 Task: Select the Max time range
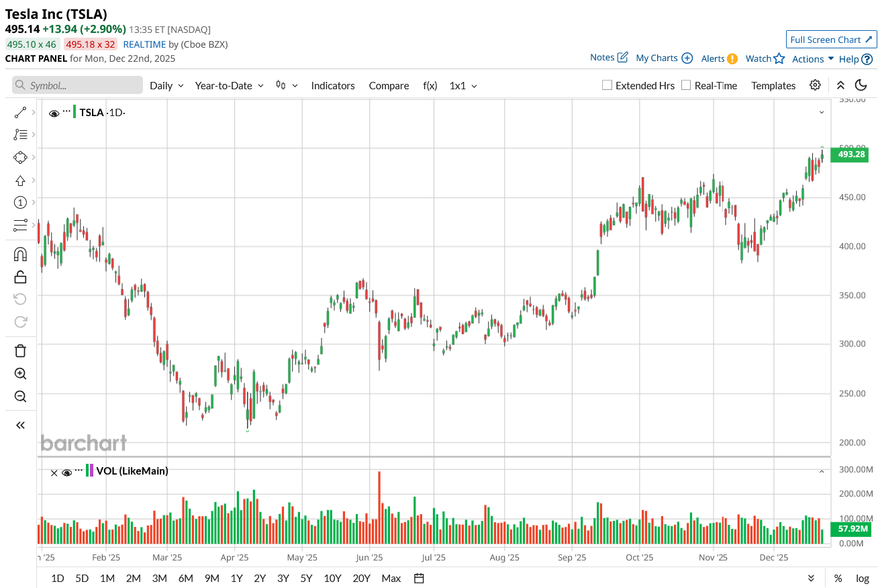(391, 578)
